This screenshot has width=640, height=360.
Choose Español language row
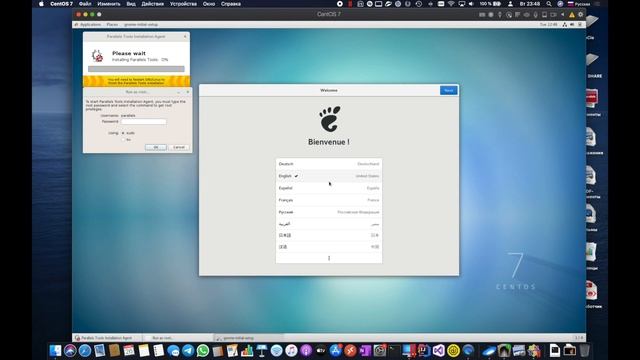tap(329, 188)
